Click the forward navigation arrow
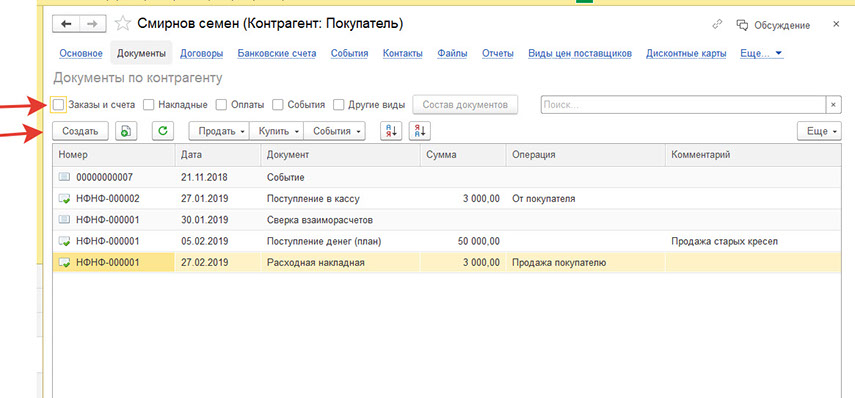The image size is (855, 398). (x=93, y=23)
